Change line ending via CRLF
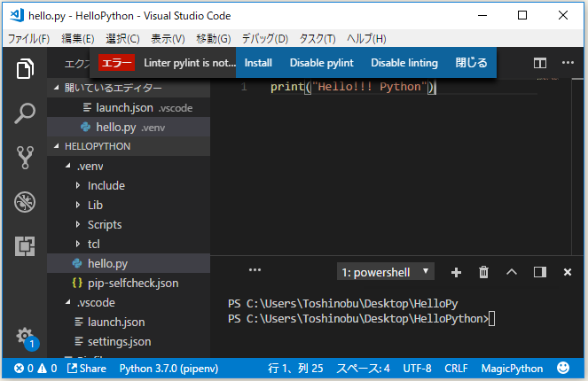Image resolution: width=588 pixels, height=381 pixels. click(x=456, y=369)
